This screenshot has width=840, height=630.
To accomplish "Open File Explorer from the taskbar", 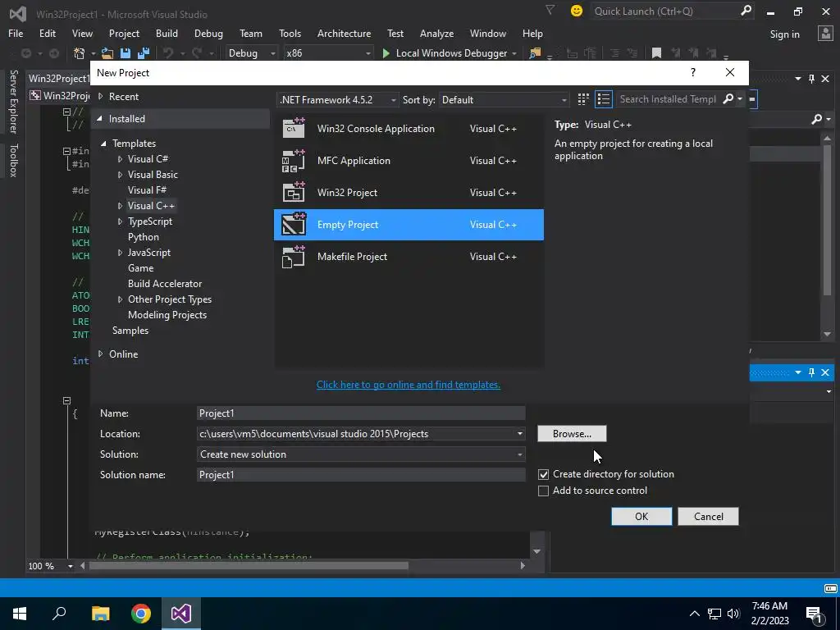I will pyautogui.click(x=100, y=614).
